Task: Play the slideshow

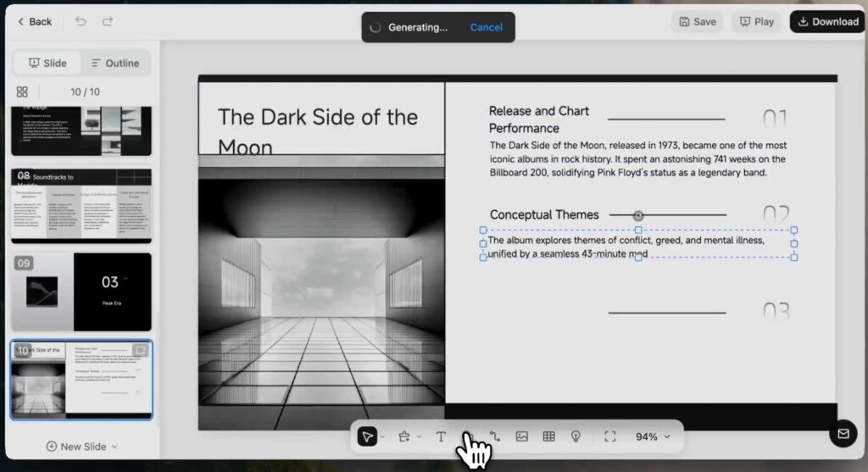Action: (756, 21)
